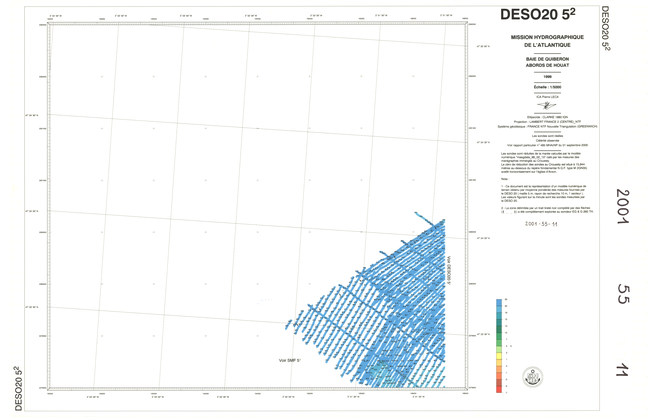The height and width of the screenshot is (417, 648).
Task: Click the stamped 2001-55-11 reference number
Action: (530, 225)
